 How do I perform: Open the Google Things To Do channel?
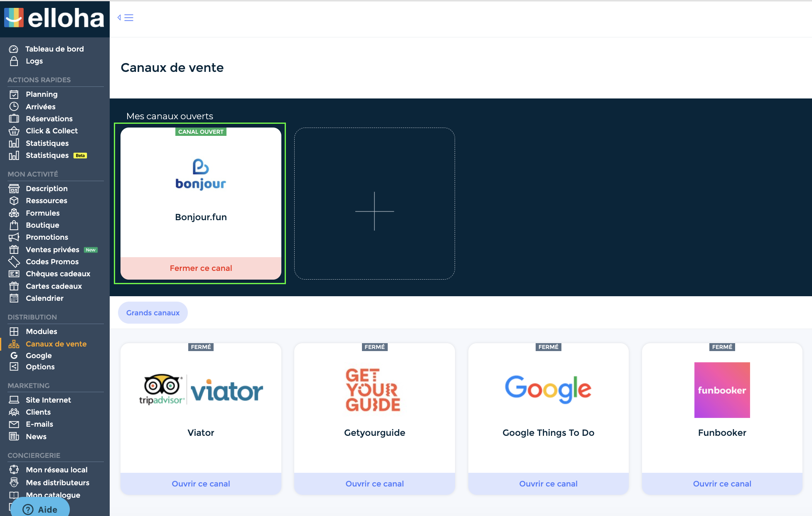tap(548, 484)
